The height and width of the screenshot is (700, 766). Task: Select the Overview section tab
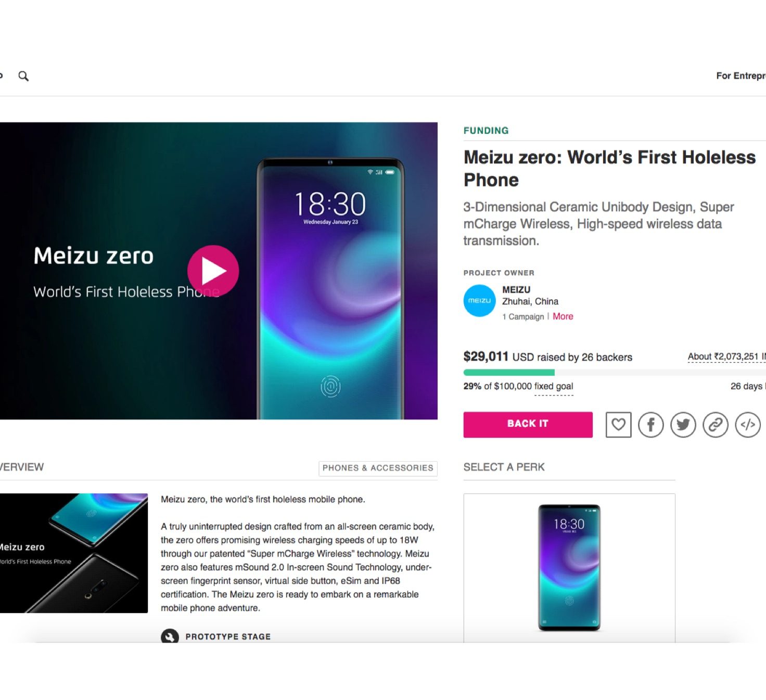(x=22, y=467)
